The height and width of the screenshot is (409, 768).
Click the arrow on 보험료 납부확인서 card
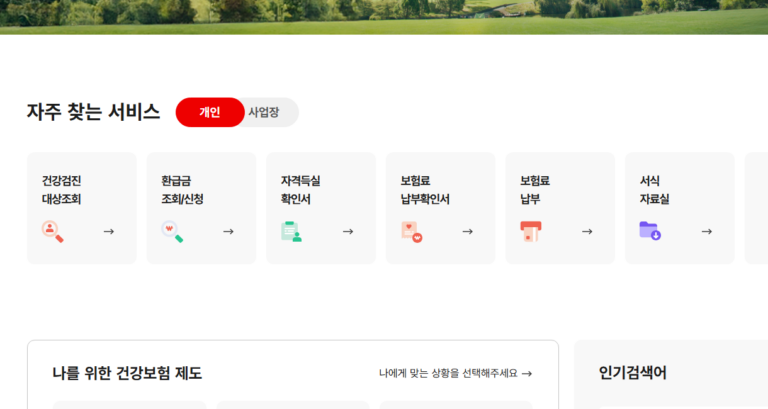click(468, 232)
